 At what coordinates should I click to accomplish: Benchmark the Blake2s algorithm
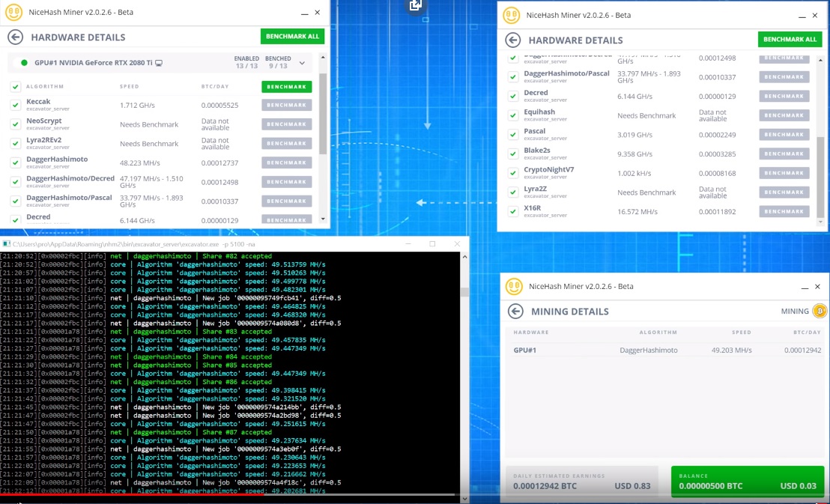pyautogui.click(x=784, y=154)
